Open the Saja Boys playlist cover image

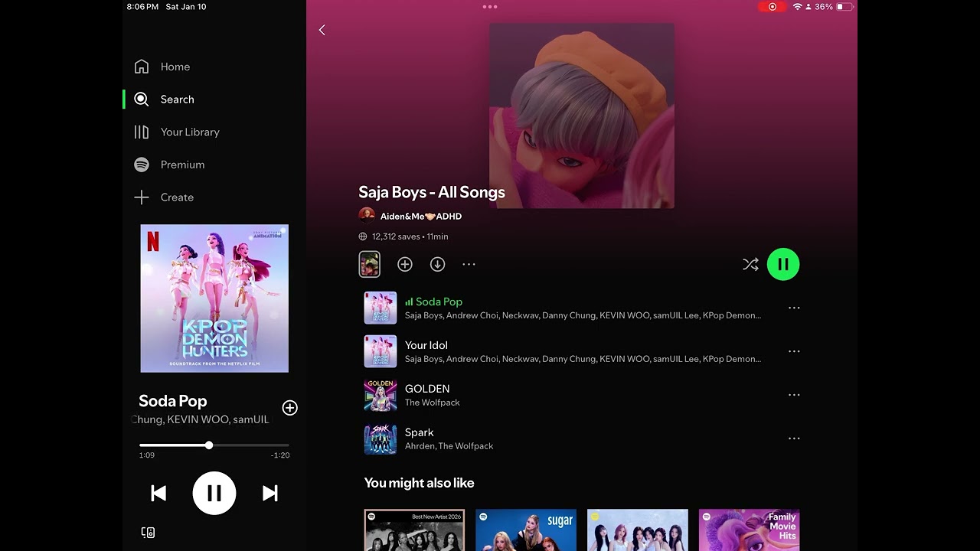(582, 116)
